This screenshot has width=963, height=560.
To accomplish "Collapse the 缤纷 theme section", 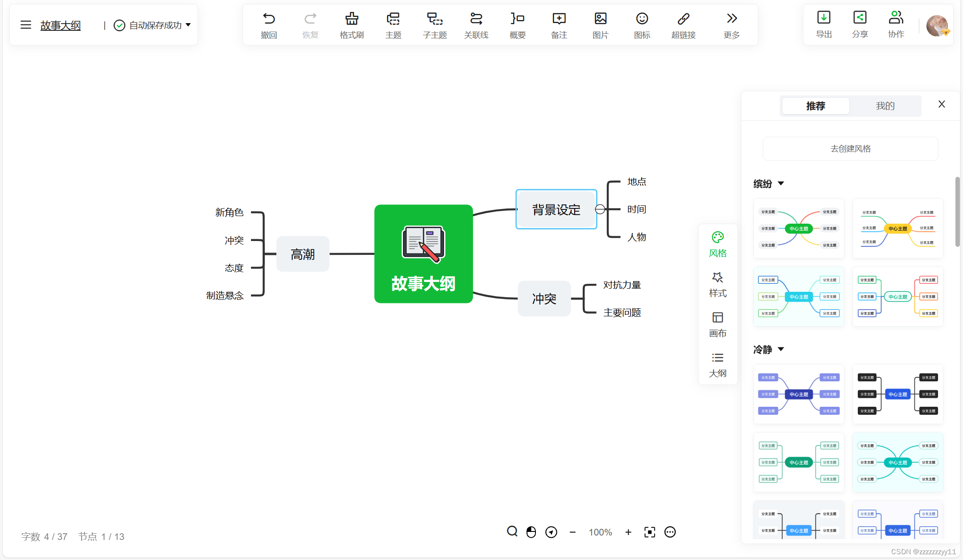I will click(781, 184).
